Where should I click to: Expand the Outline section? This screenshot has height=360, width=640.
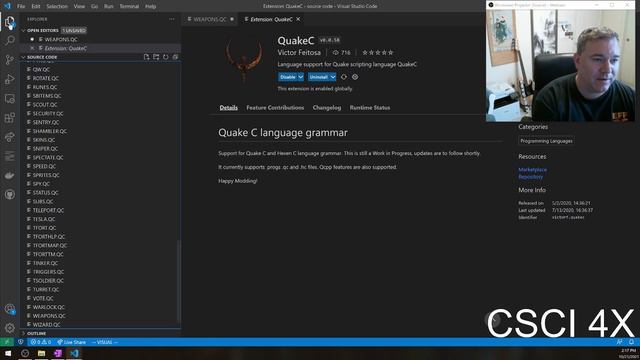click(x=23, y=333)
